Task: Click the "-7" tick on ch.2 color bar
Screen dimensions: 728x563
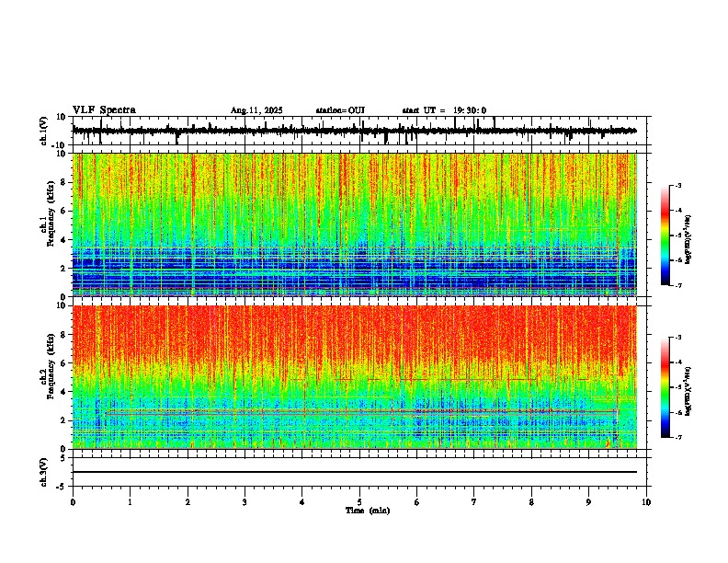Action: [x=677, y=438]
